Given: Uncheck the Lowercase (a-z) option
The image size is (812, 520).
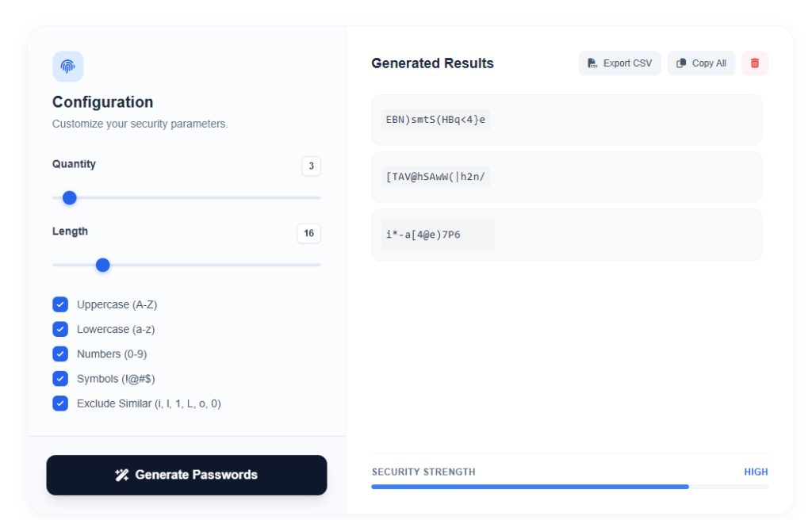Looking at the screenshot, I should [x=60, y=329].
